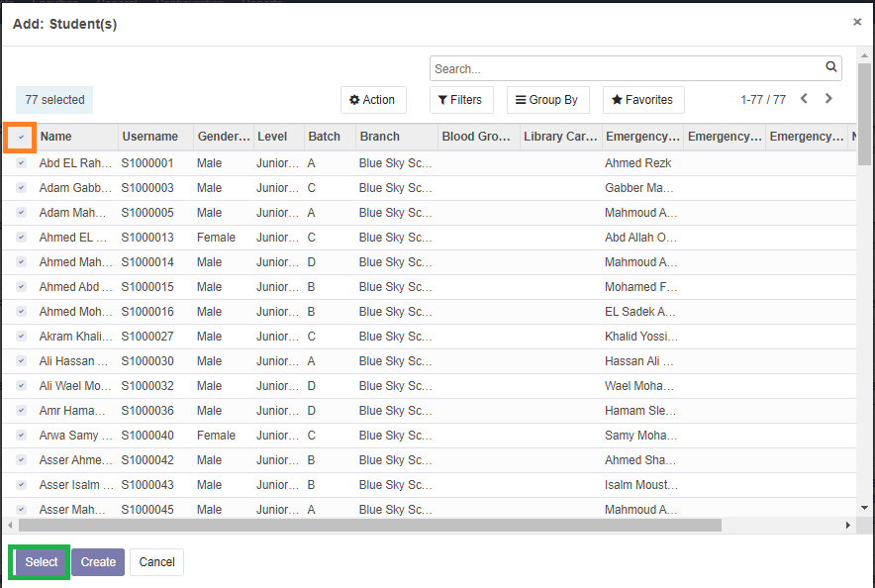Image resolution: width=875 pixels, height=588 pixels.
Task: Click the search magnifier icon
Action: coord(830,67)
